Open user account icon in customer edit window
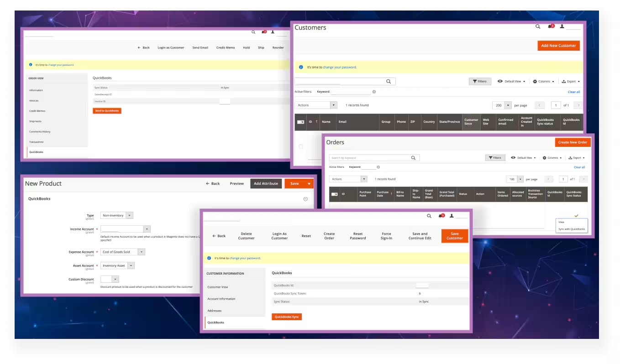The image size is (620, 364). pos(452,216)
